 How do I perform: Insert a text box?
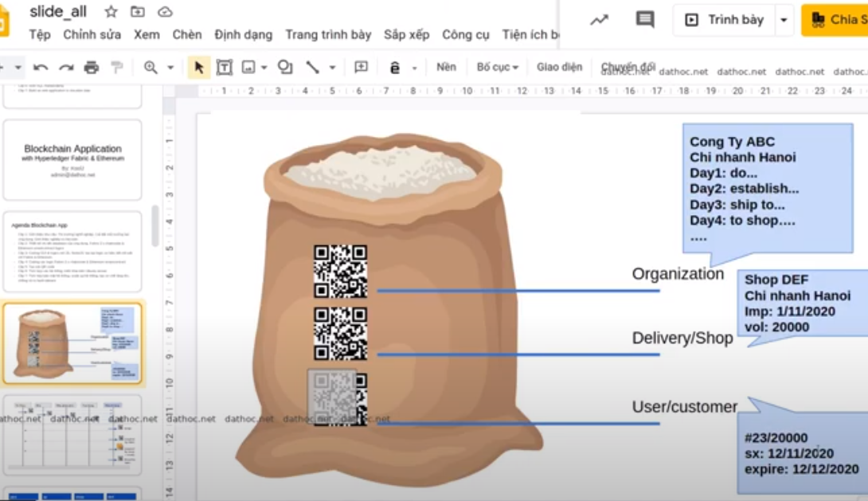click(x=225, y=68)
